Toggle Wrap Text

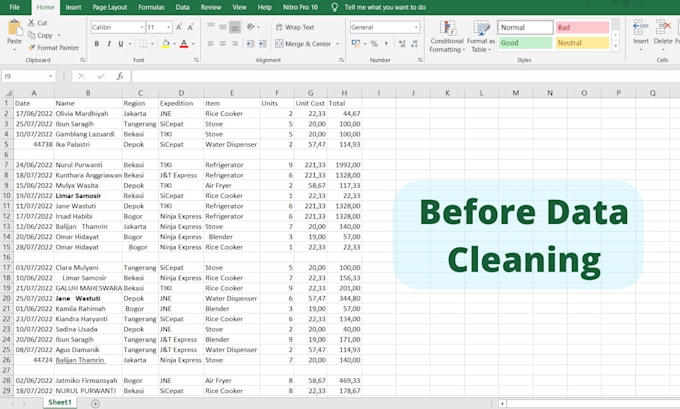295,27
